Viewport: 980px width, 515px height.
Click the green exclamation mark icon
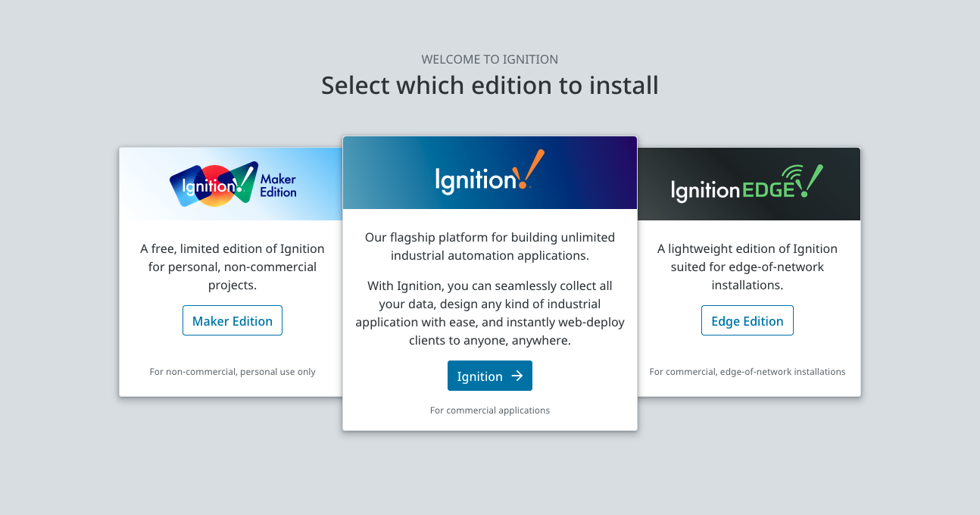(812, 182)
